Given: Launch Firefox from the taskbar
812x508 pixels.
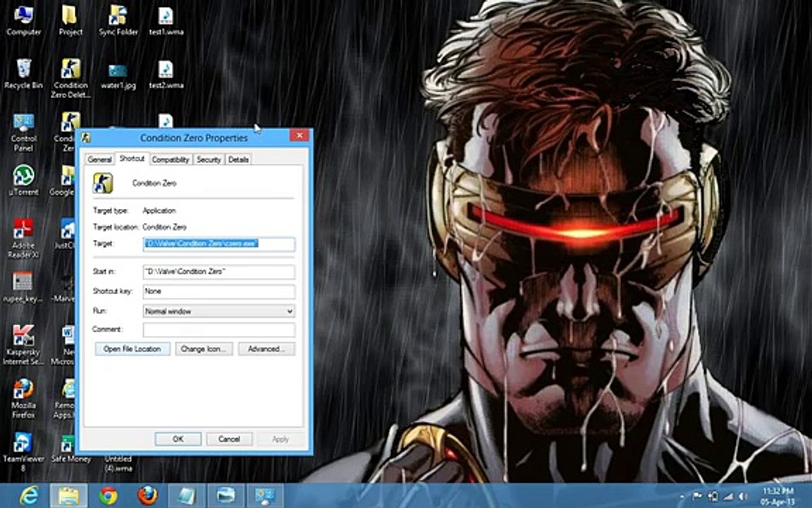Looking at the screenshot, I should pyautogui.click(x=147, y=496).
